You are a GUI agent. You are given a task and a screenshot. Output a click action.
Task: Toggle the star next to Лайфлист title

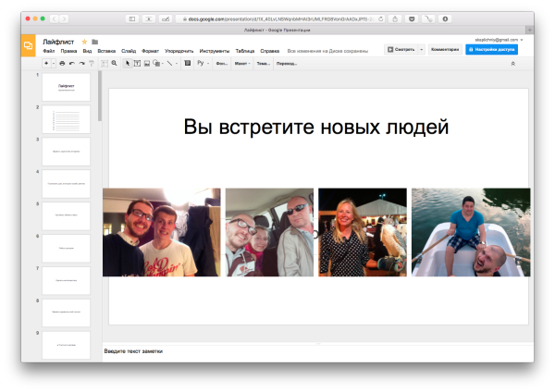pyautogui.click(x=85, y=42)
